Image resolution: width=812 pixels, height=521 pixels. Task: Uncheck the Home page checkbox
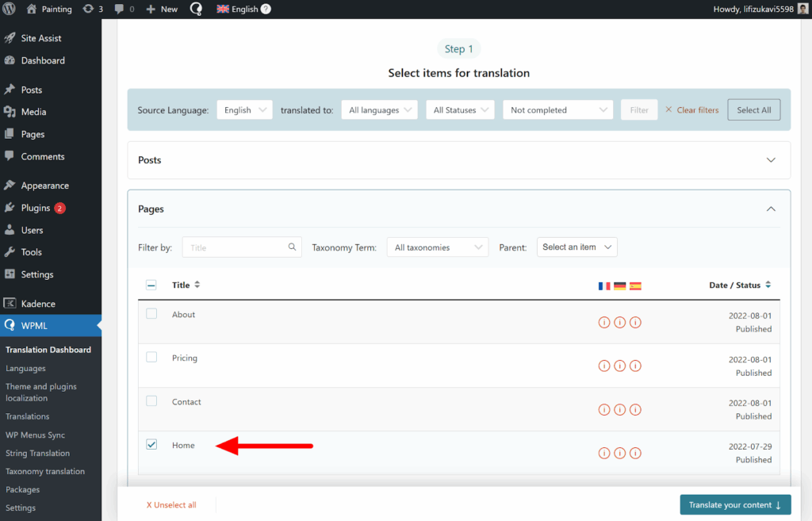point(151,445)
